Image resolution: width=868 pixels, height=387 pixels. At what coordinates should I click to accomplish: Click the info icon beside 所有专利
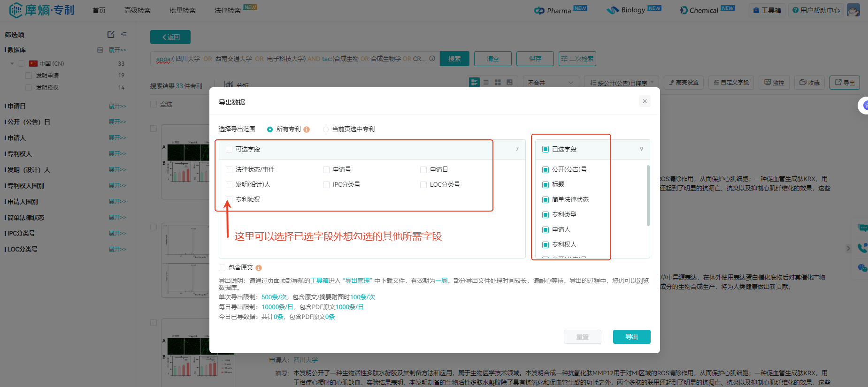click(x=307, y=129)
